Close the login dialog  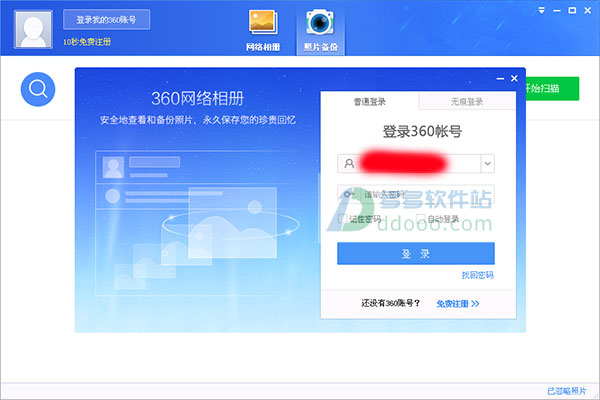(x=514, y=78)
